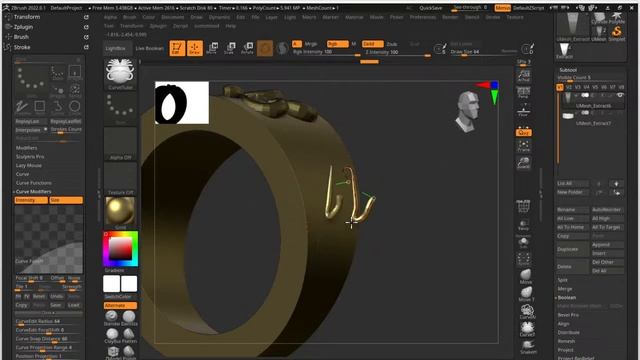Click the Frame view icon

pyautogui.click(x=523, y=146)
